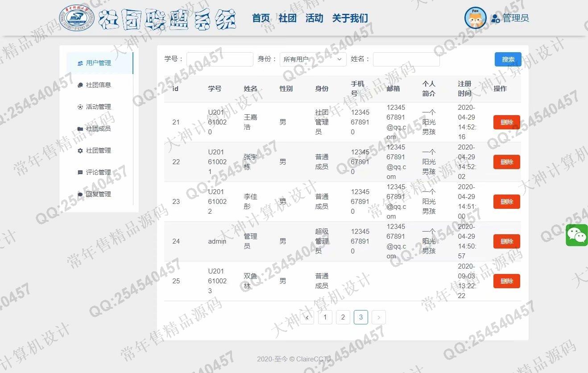Focus the 姓名 search field
This screenshot has width=588, height=373.
(x=406, y=59)
